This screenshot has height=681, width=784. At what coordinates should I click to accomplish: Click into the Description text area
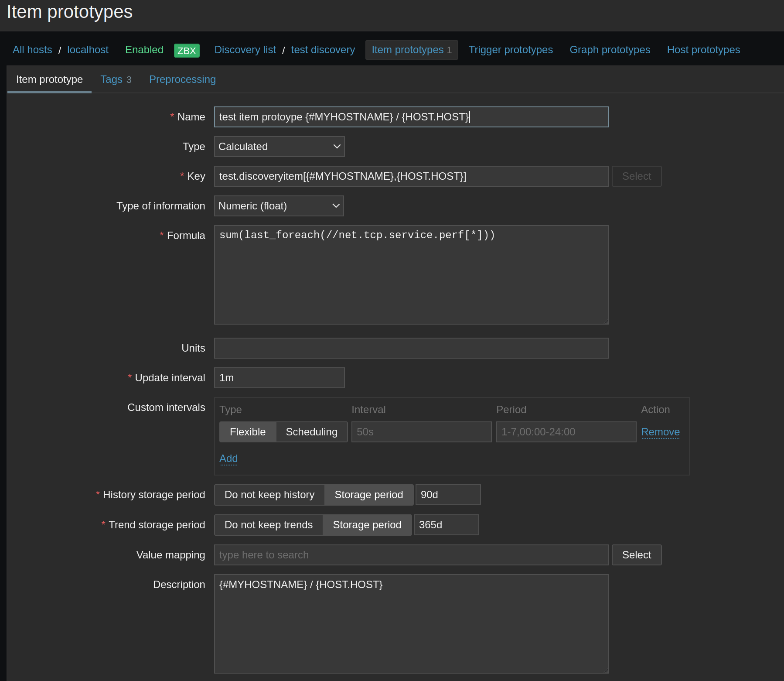412,624
